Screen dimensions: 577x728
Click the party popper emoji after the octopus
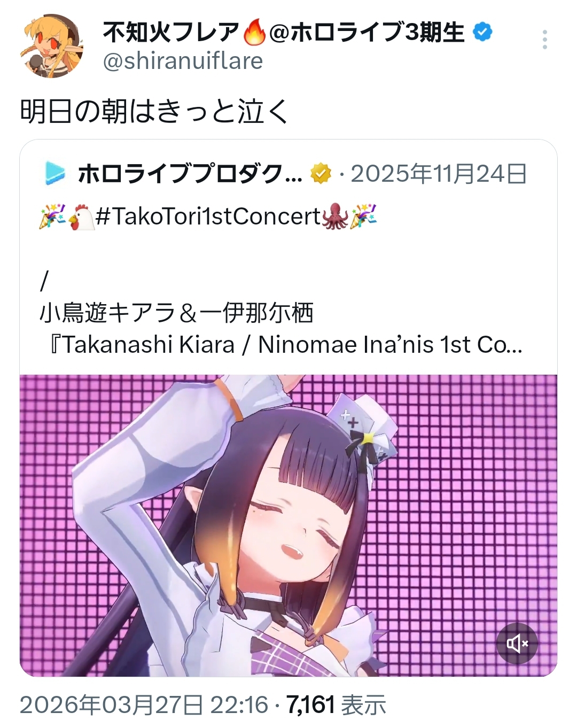(363, 216)
